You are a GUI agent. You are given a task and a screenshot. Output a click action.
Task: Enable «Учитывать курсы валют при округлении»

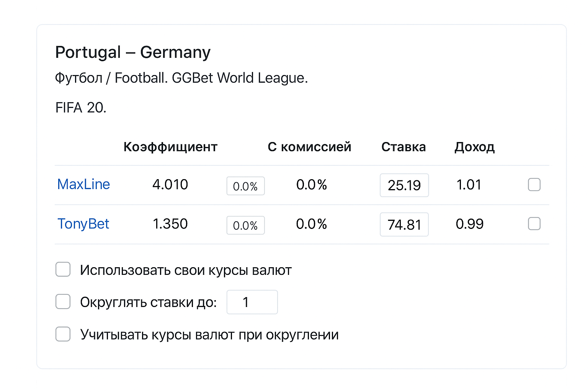(x=63, y=334)
